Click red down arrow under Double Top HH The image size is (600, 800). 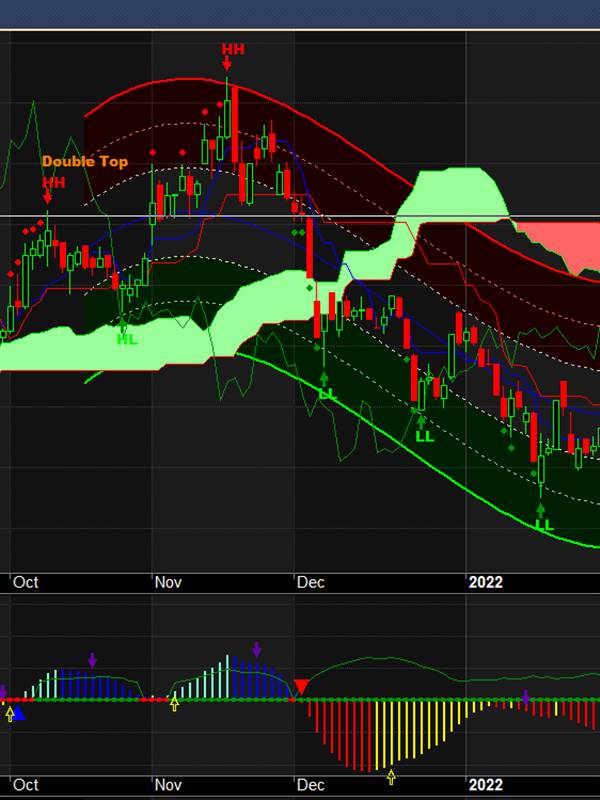[x=47, y=197]
